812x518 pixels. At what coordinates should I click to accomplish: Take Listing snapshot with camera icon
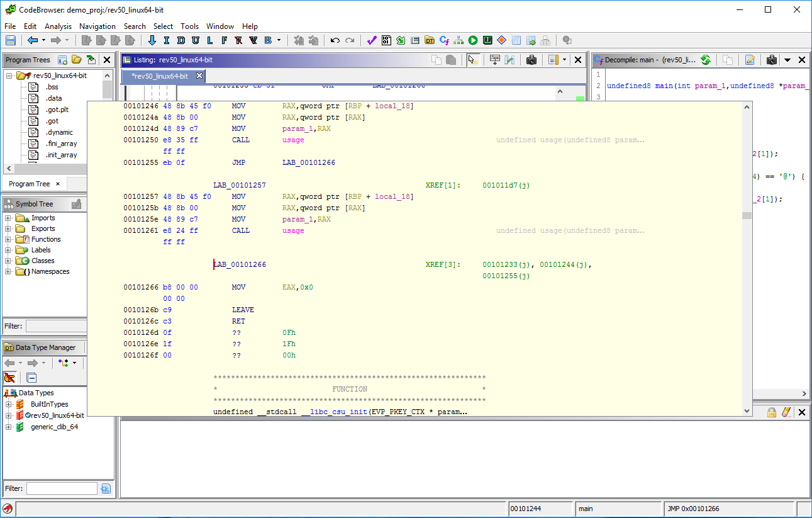(531, 60)
